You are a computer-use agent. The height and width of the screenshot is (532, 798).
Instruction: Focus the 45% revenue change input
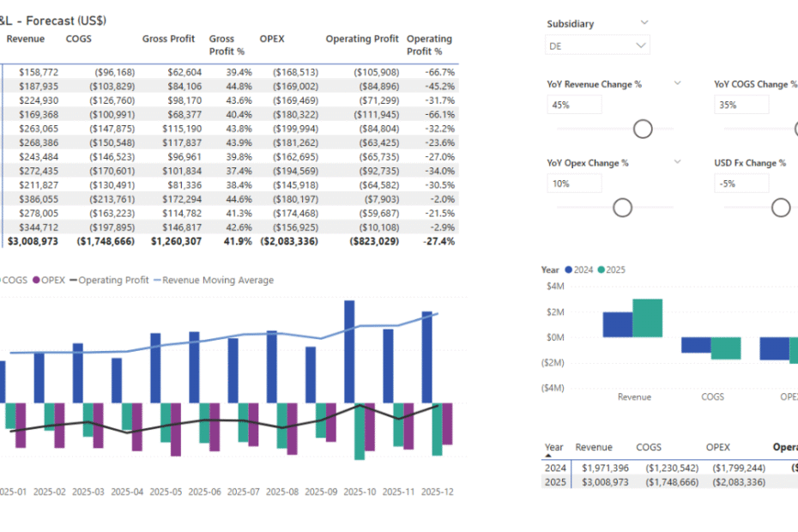(x=574, y=105)
